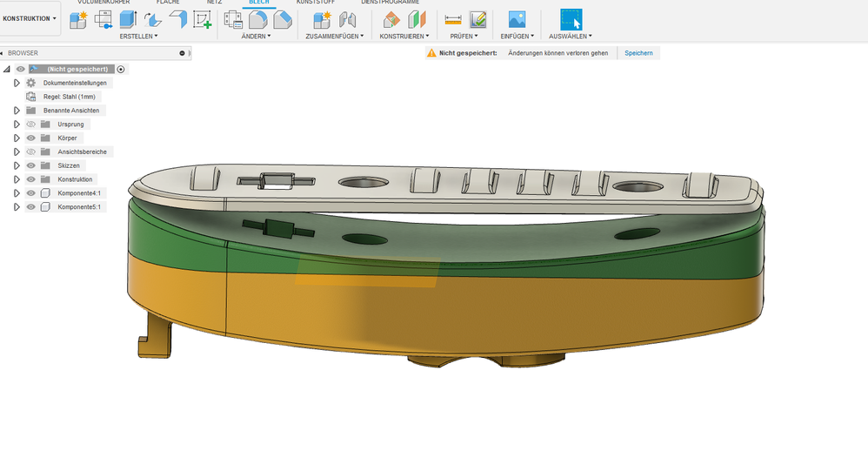Click the root document icon beside (Nicht gespeichert)
Viewport: 868px width, 451px height.
pyautogui.click(x=34, y=69)
